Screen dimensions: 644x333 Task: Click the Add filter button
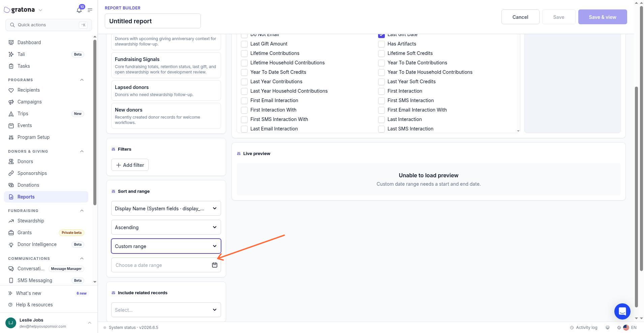130,165
